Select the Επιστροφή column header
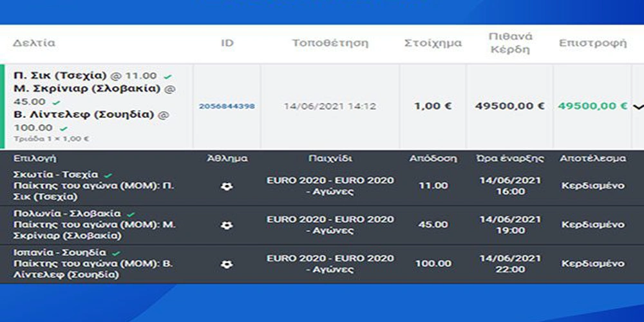Viewport: 644px width, 322px height. 592,44
